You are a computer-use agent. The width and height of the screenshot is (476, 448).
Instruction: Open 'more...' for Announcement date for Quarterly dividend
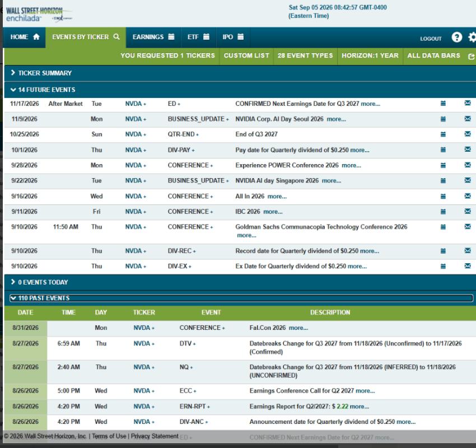point(406,422)
